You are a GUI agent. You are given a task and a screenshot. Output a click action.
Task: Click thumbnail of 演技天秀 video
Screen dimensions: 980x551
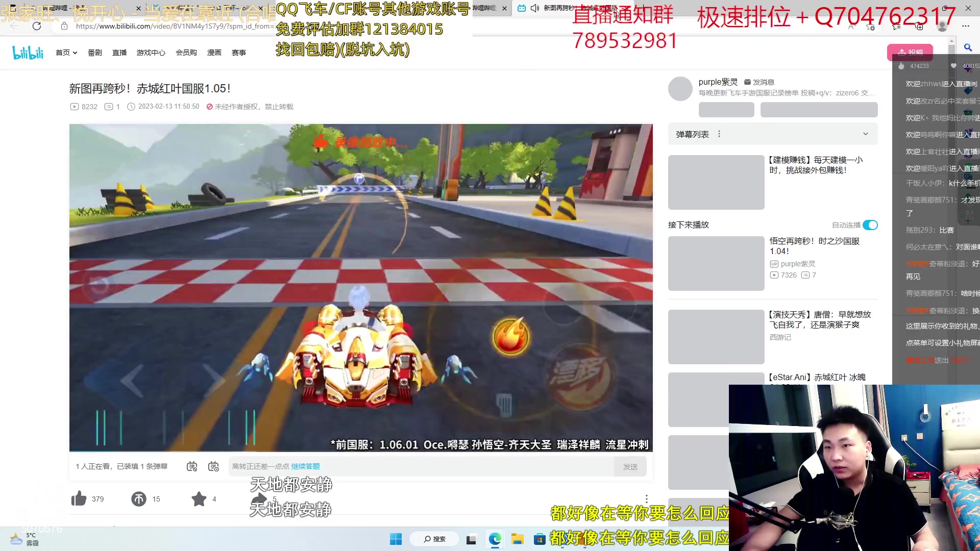(716, 337)
